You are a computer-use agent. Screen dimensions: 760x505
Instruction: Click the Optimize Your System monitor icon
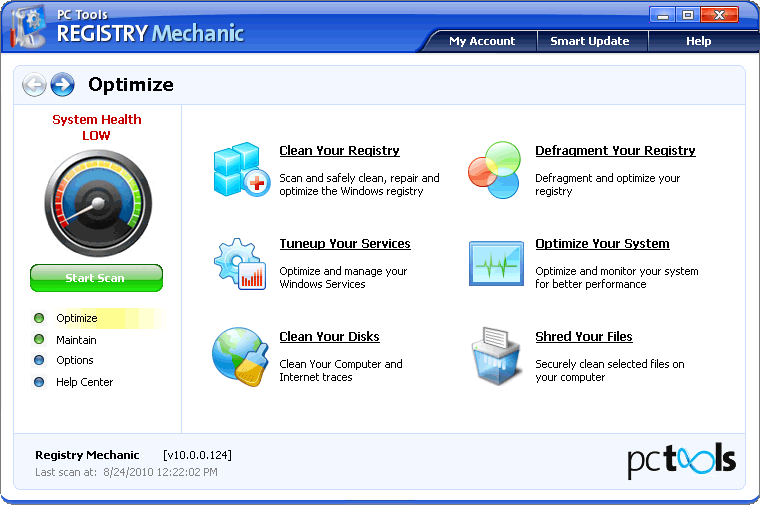point(497,263)
